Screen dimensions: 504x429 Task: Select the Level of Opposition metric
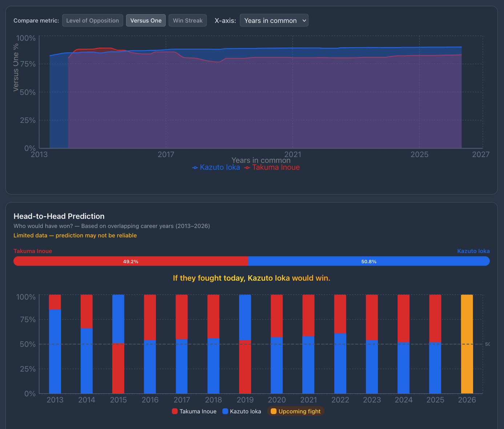click(92, 20)
